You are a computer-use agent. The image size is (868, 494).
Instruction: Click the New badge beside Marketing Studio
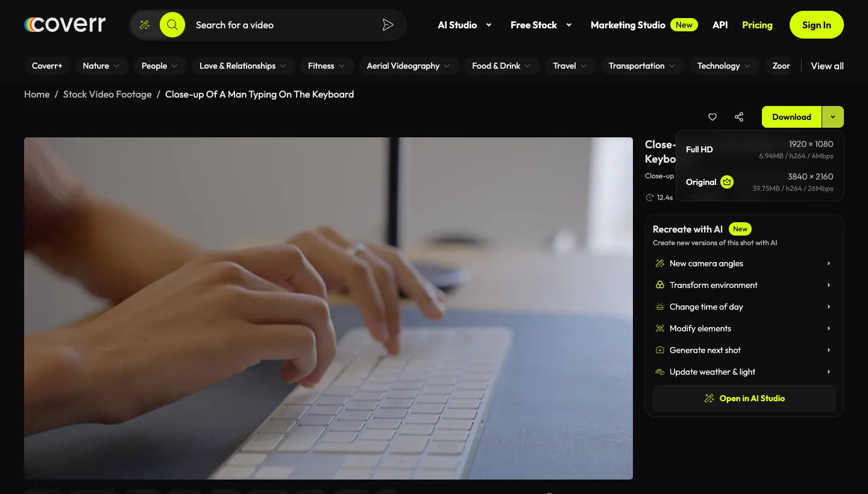point(684,25)
